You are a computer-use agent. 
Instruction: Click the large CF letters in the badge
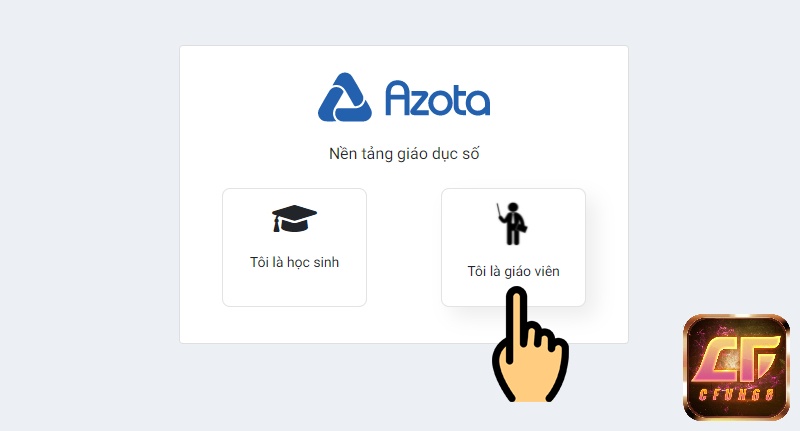click(x=736, y=359)
